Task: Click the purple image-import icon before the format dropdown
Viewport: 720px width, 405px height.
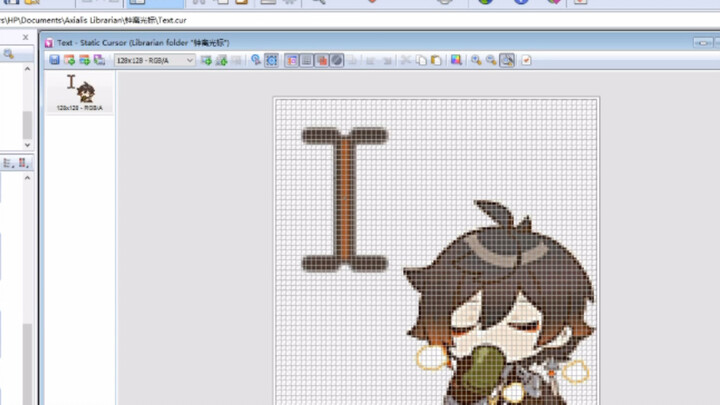Action: 99,60
